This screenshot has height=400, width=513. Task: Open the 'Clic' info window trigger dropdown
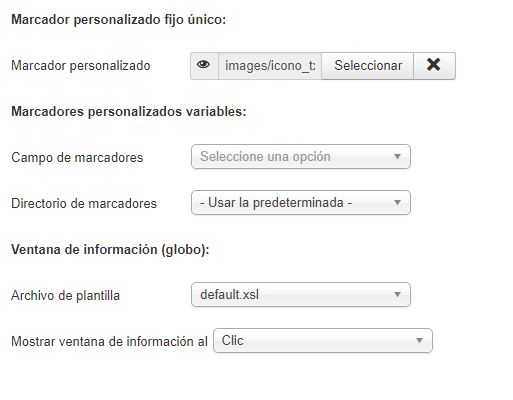(x=323, y=341)
